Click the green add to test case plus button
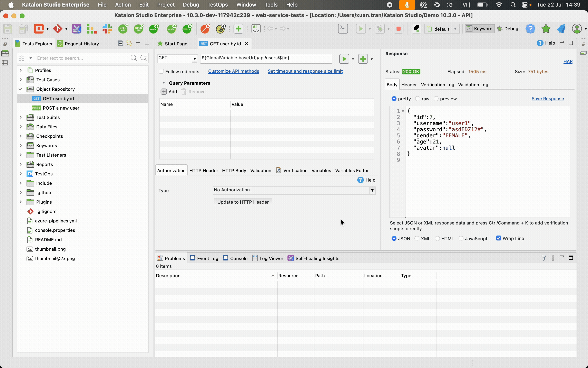 [x=363, y=59]
